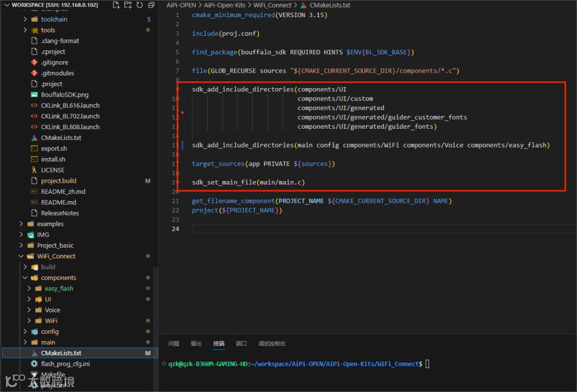The image size is (577, 392).
Task: Expand the IMG folder chevron
Action: (x=21, y=234)
